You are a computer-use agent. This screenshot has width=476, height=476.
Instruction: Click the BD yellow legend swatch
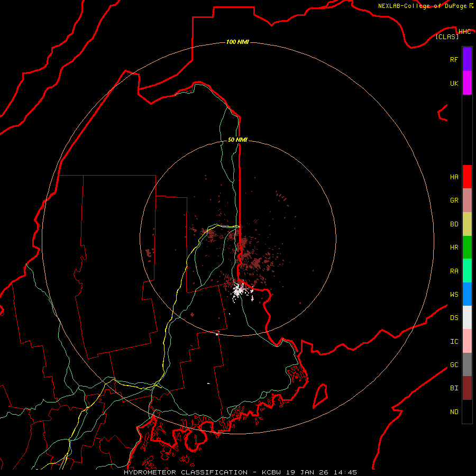(x=467, y=224)
